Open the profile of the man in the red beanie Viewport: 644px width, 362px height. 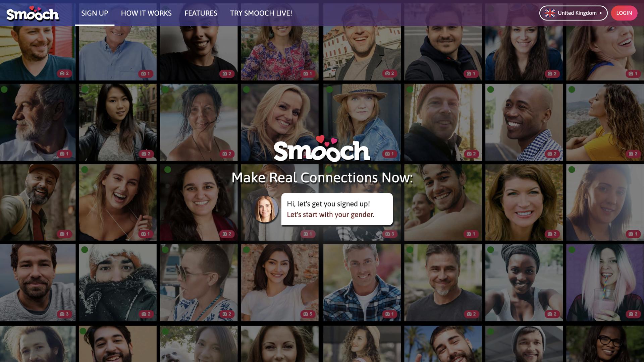coord(443,122)
